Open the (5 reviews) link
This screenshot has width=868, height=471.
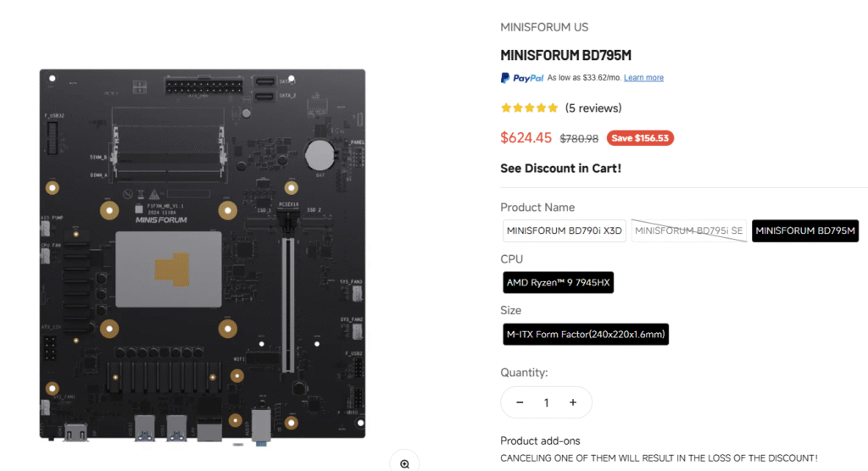click(593, 108)
